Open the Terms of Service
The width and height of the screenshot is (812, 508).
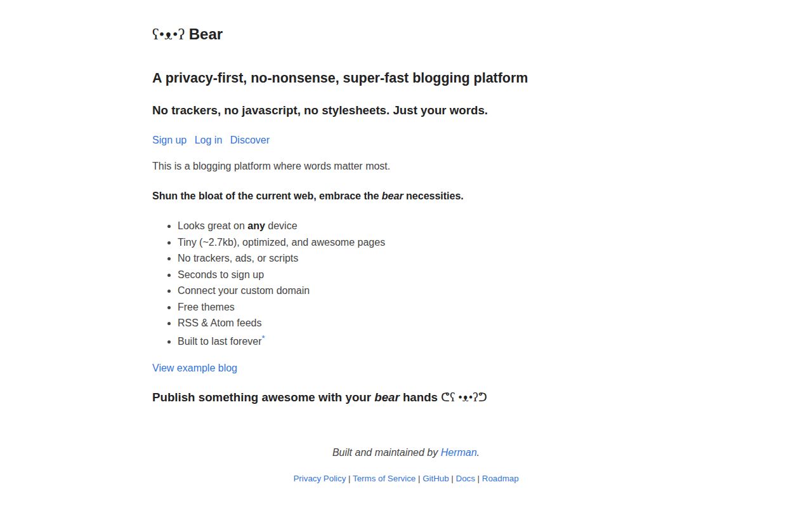384,478
